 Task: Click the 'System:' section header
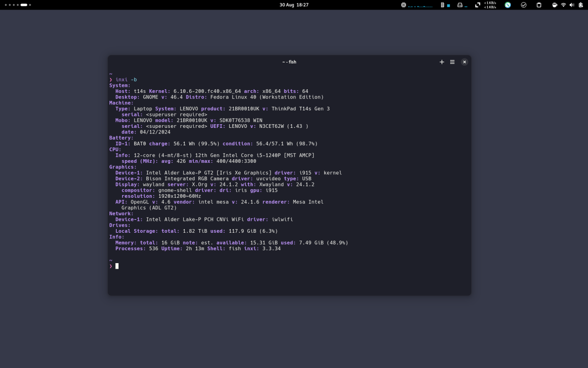click(120, 86)
